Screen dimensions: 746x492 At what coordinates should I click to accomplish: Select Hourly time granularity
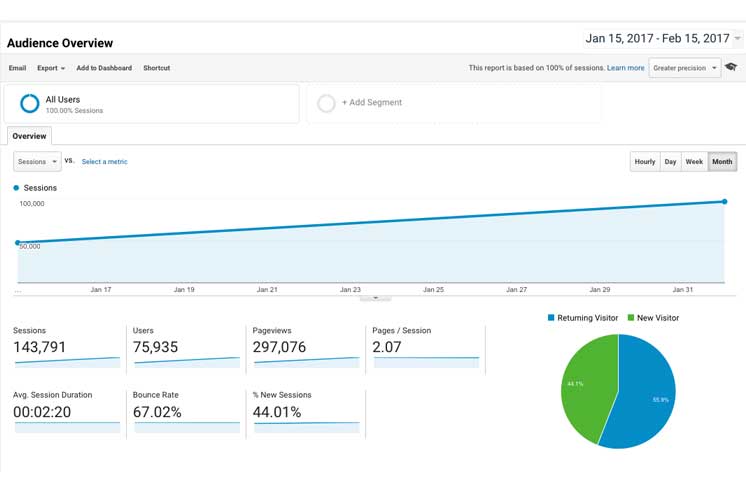click(x=644, y=161)
